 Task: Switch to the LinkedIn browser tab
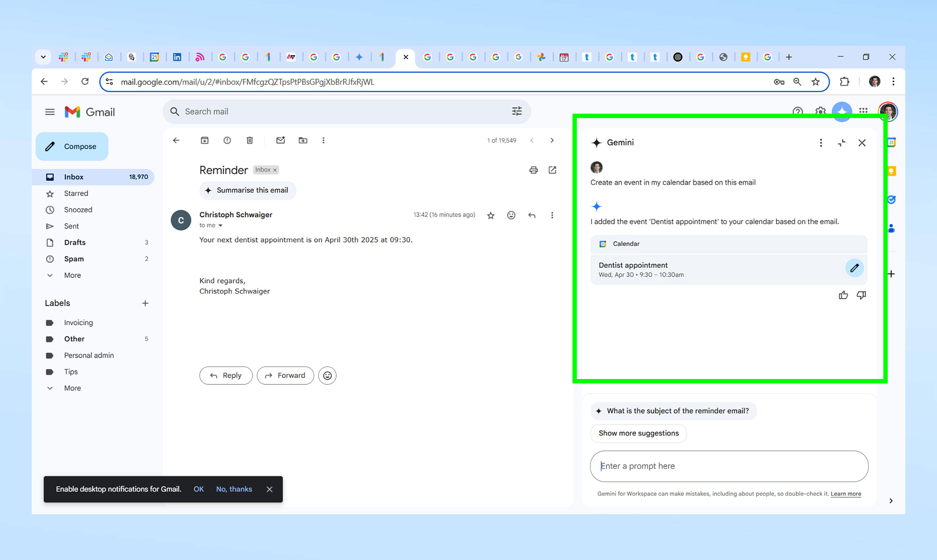coord(177,57)
